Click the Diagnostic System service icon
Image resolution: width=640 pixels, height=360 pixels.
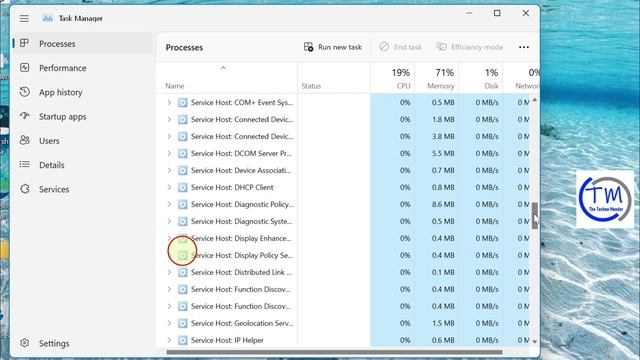(x=182, y=221)
